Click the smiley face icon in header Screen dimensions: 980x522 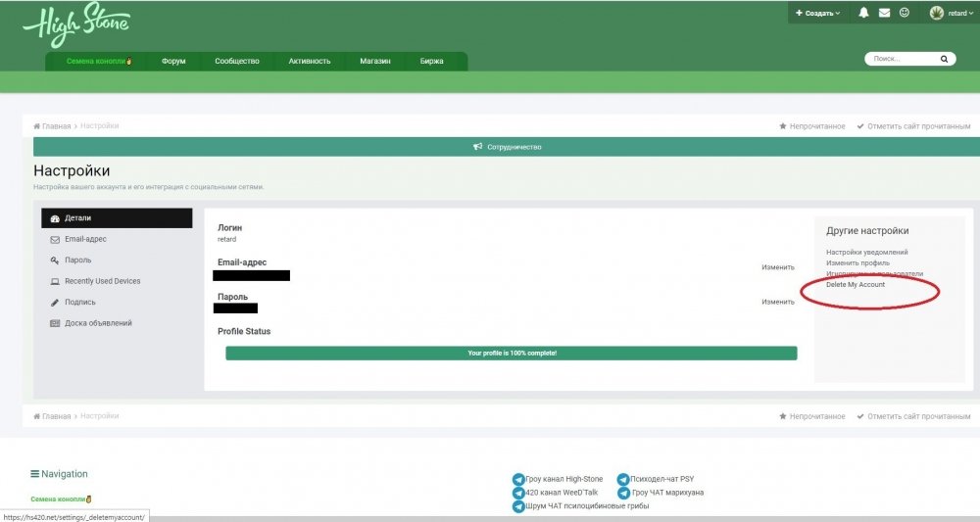904,13
